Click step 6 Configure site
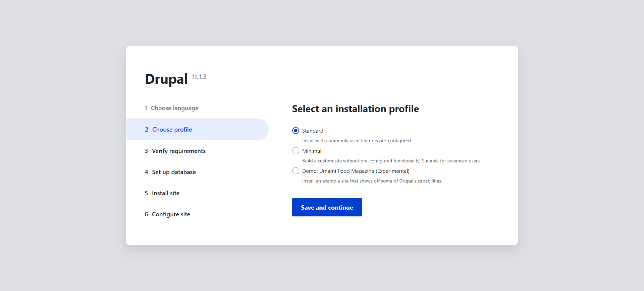 167,214
